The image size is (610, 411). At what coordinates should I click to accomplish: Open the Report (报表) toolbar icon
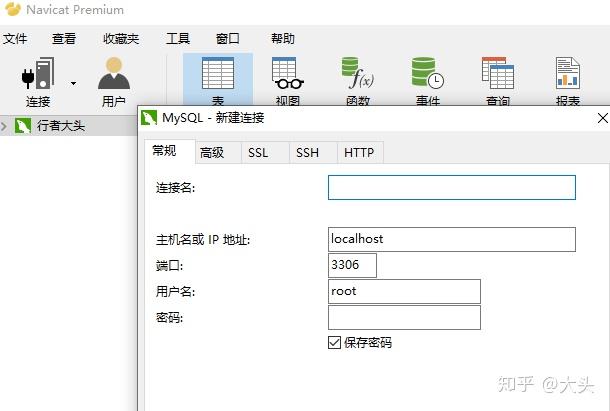[x=568, y=73]
